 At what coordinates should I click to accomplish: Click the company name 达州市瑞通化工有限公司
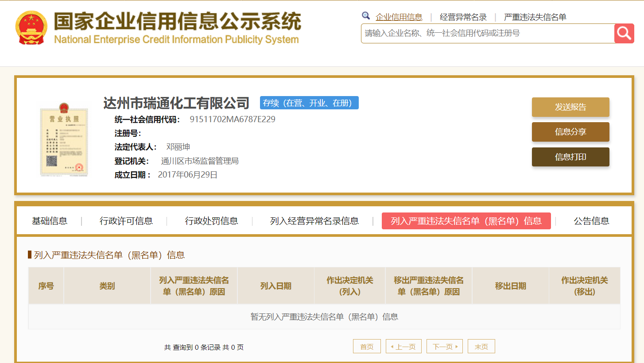[x=176, y=103]
